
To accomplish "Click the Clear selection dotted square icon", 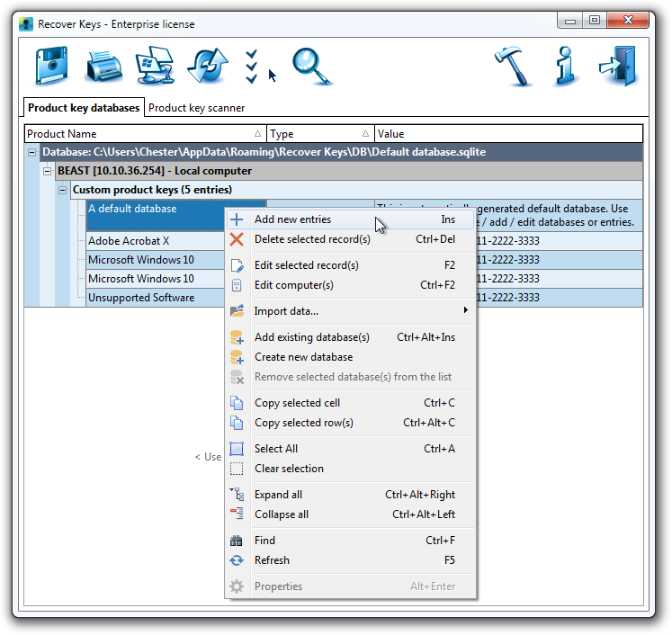I will click(x=237, y=469).
